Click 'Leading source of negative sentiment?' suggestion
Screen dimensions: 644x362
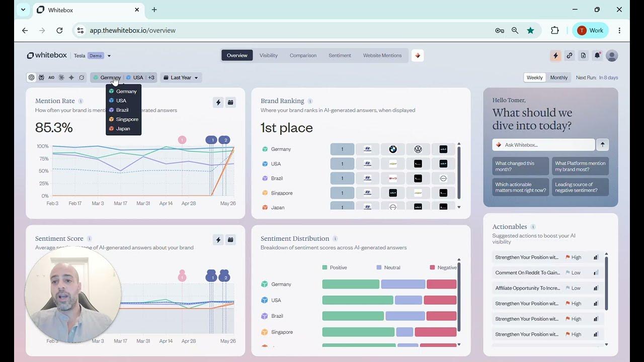click(581, 188)
